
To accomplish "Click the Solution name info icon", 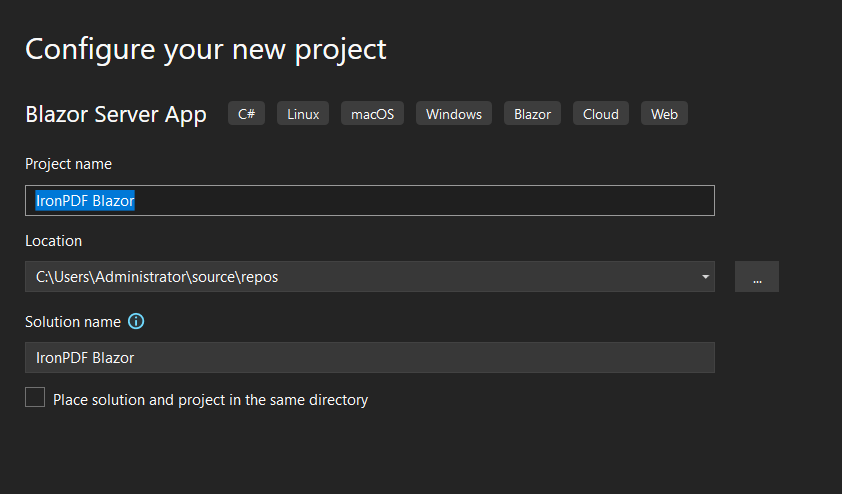I will pyautogui.click(x=136, y=322).
